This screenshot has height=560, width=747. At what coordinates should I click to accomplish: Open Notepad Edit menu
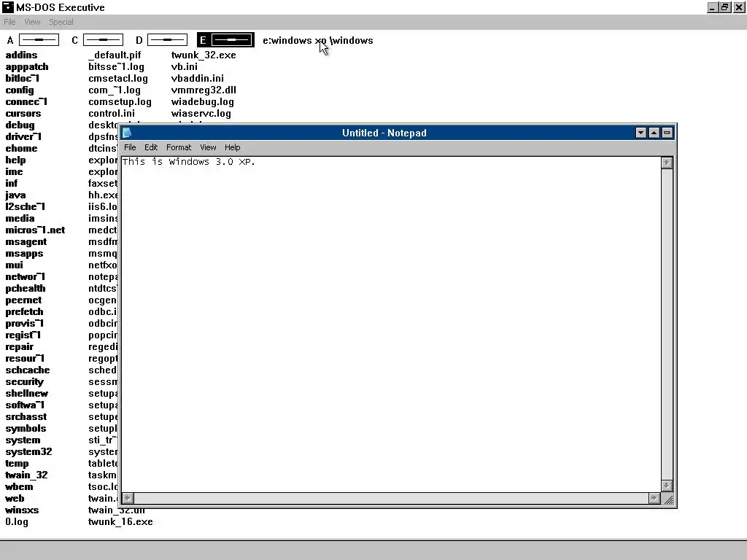151,147
